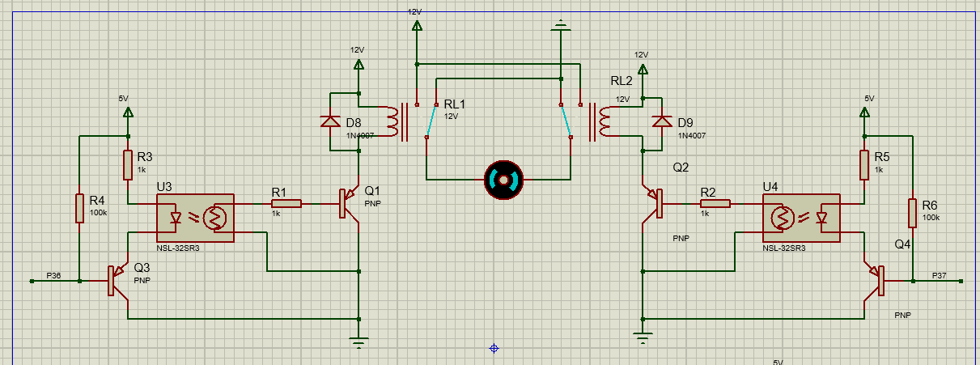Toggle RL1 relay switch contact
The width and height of the screenshot is (980, 365).
pyautogui.click(x=431, y=121)
